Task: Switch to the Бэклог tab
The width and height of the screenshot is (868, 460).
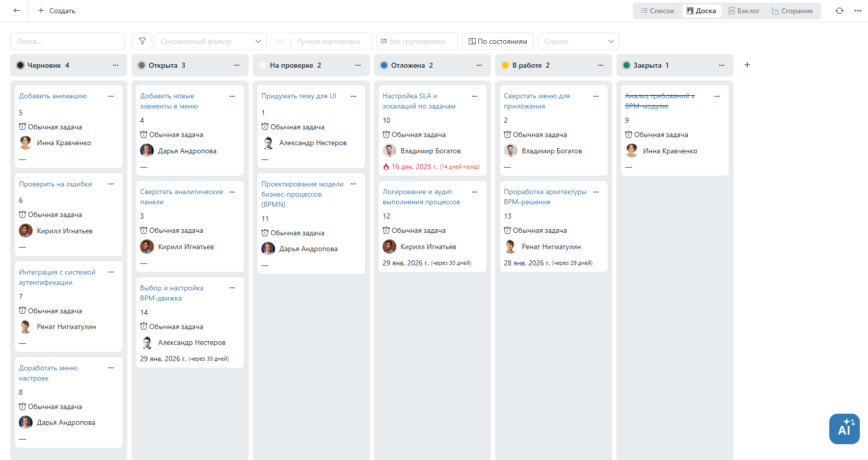Action: coord(744,11)
